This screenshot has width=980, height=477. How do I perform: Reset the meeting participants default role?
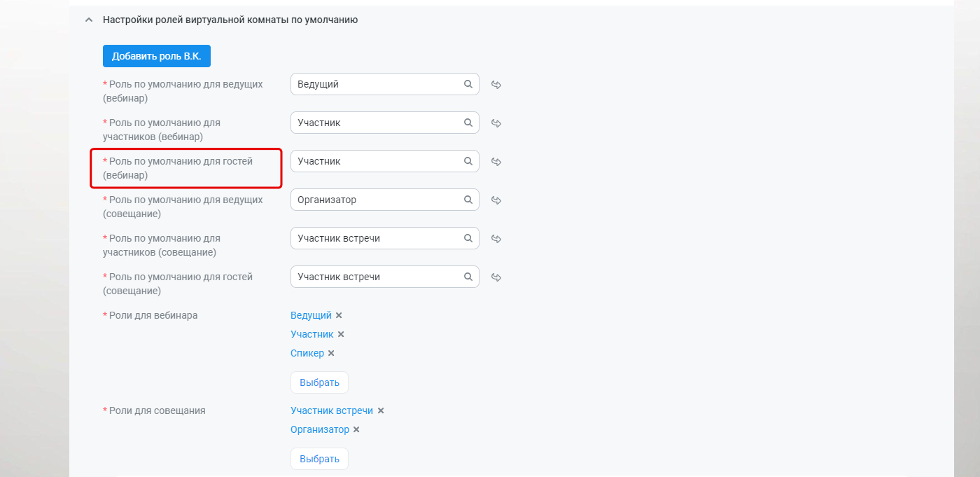[496, 239]
